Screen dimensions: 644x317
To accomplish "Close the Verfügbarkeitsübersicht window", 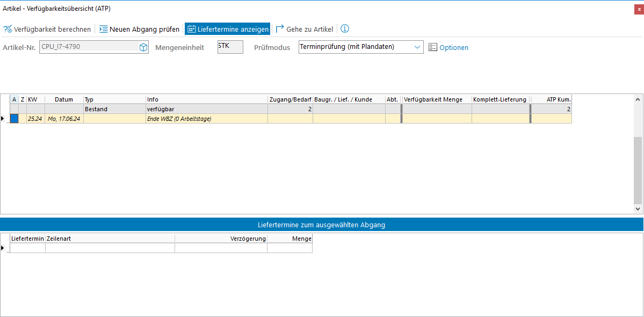I will (x=639, y=9).
